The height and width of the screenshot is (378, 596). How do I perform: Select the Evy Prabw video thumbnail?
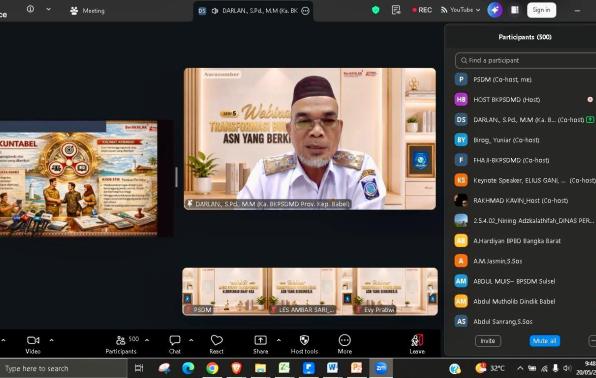pyautogui.click(x=396, y=291)
